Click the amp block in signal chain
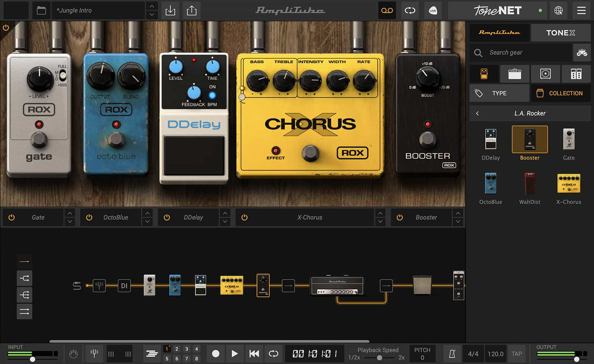Image resolution: width=594 pixels, height=364 pixels. (337, 285)
